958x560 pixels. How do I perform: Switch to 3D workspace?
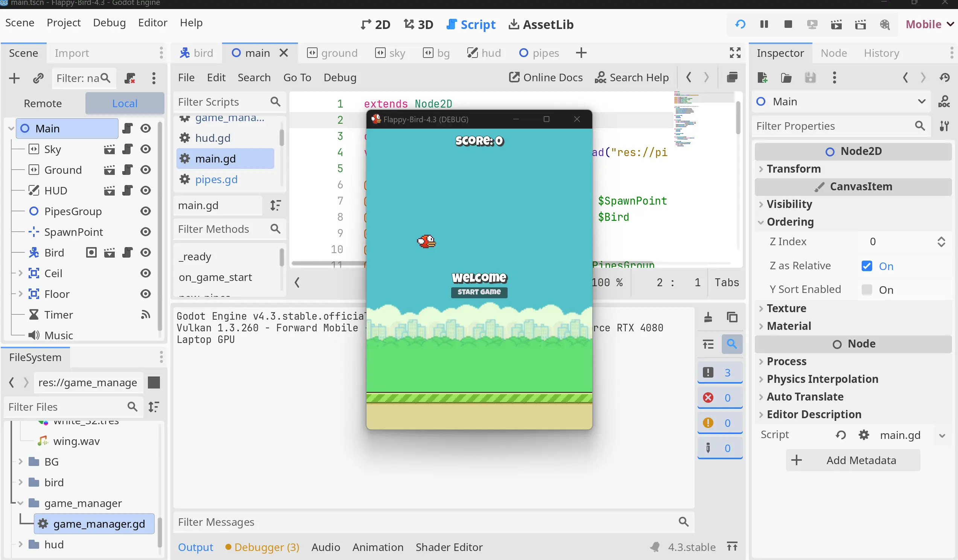pos(418,24)
